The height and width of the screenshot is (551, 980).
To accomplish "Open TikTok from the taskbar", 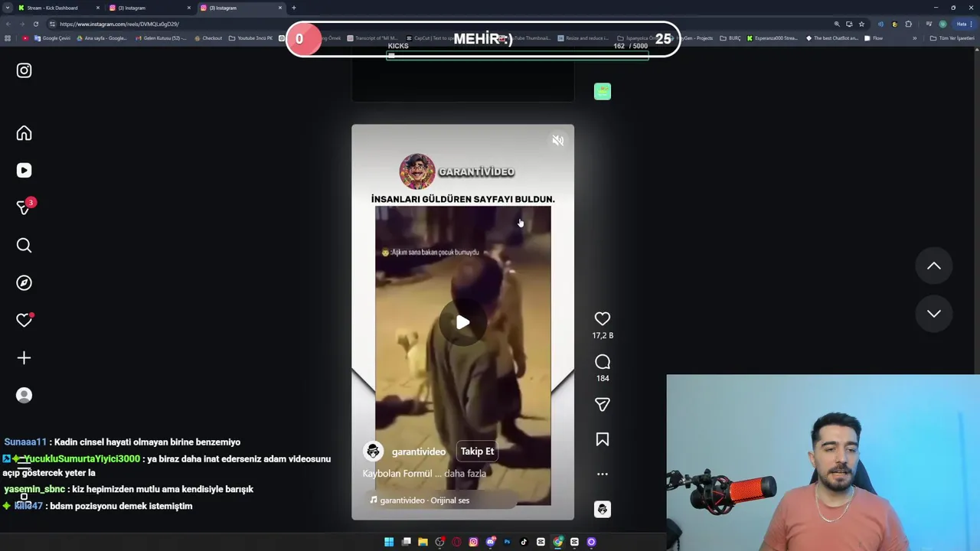I will pyautogui.click(x=524, y=542).
